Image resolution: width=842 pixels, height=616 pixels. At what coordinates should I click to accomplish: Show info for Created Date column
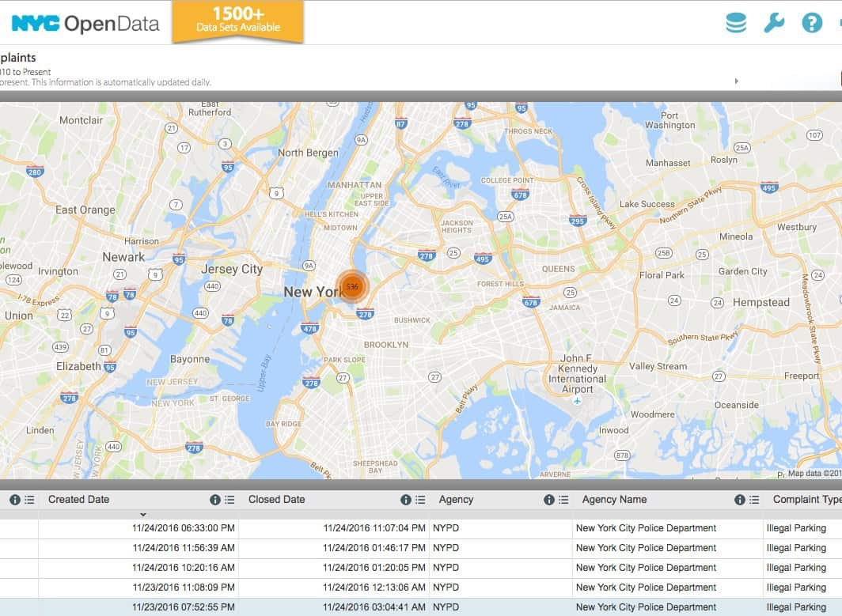pos(215,500)
